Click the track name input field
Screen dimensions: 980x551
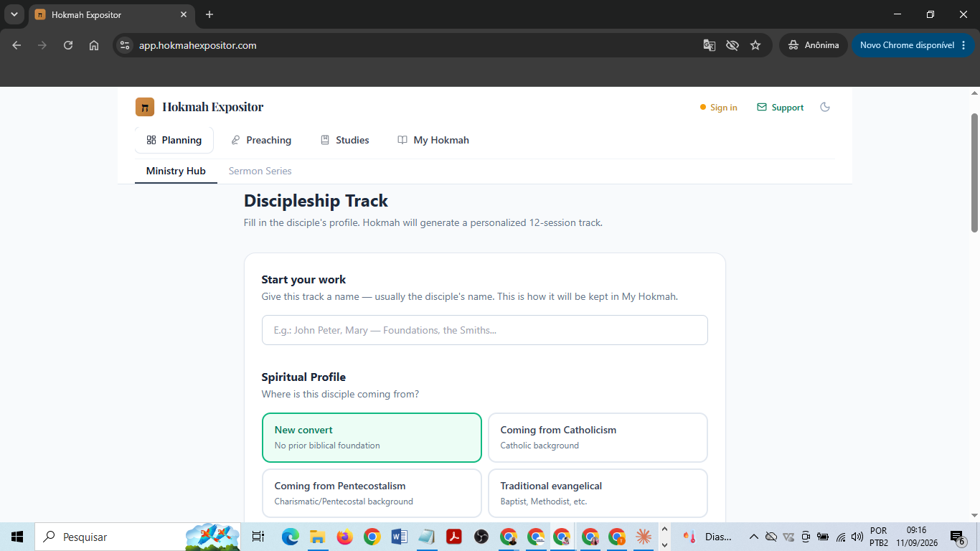pos(485,330)
